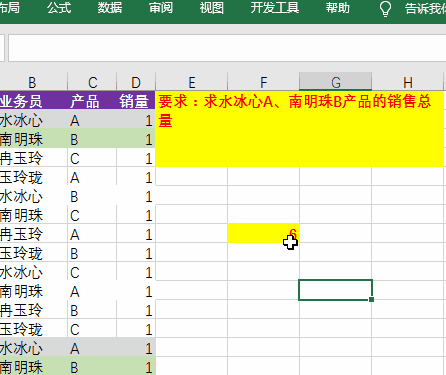
Task: Select column D header
Action: (x=136, y=82)
